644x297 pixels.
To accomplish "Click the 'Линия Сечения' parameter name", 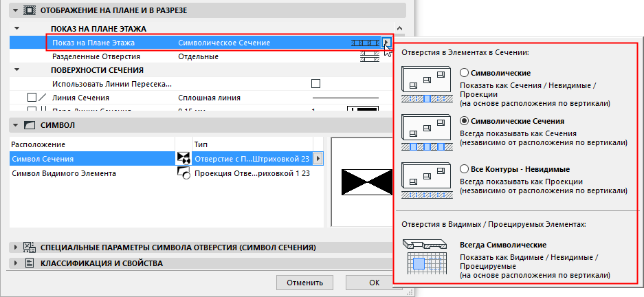I will point(80,98).
